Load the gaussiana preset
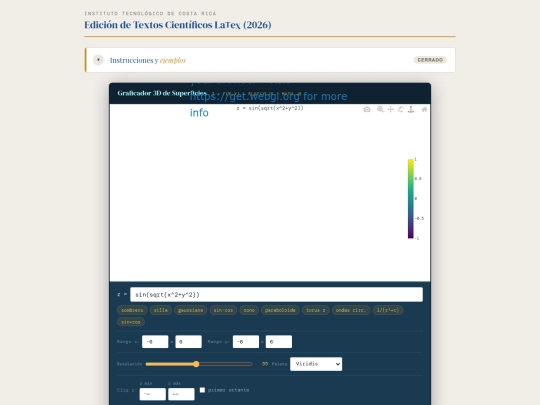The image size is (540, 405). (x=190, y=310)
